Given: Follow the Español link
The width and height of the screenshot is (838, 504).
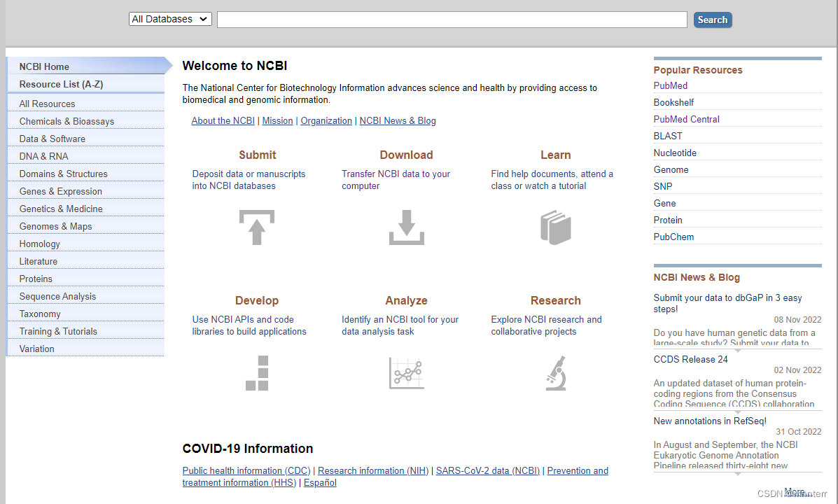Looking at the screenshot, I should 320,482.
